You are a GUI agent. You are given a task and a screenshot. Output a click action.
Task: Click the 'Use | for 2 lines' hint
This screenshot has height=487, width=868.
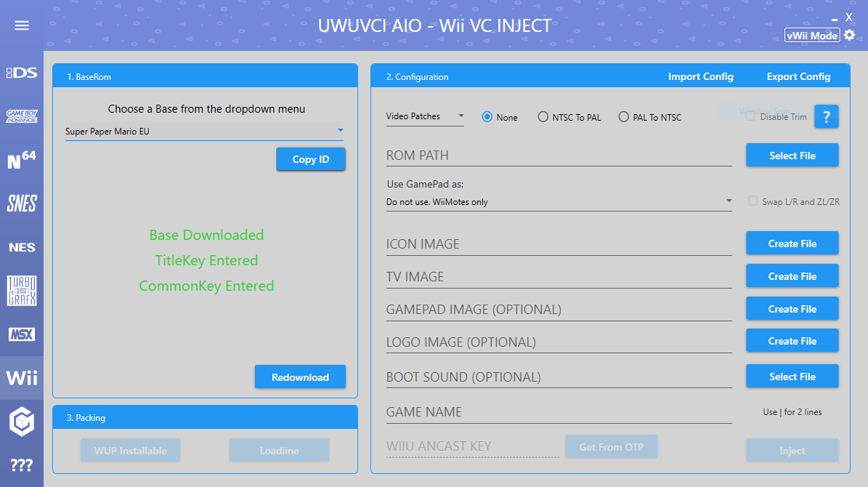coord(792,412)
